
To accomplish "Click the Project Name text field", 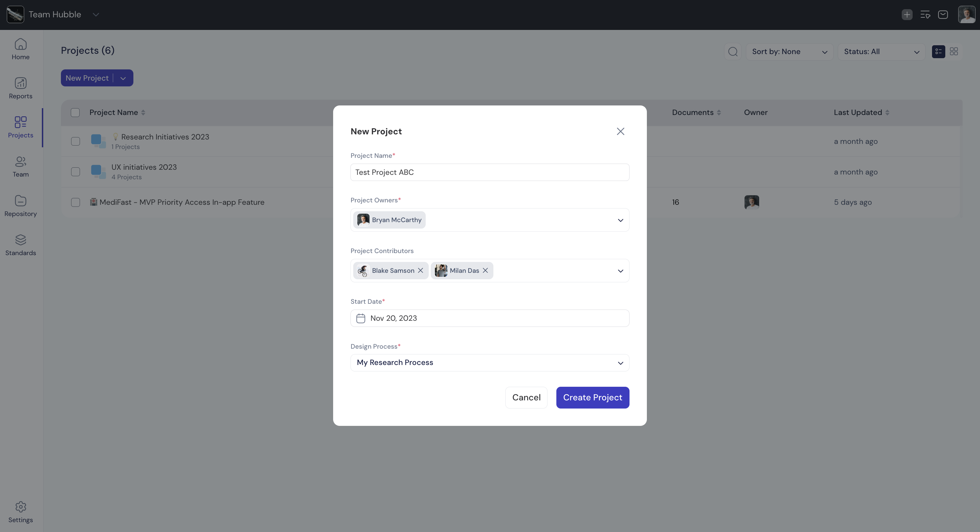I will click(x=489, y=172).
